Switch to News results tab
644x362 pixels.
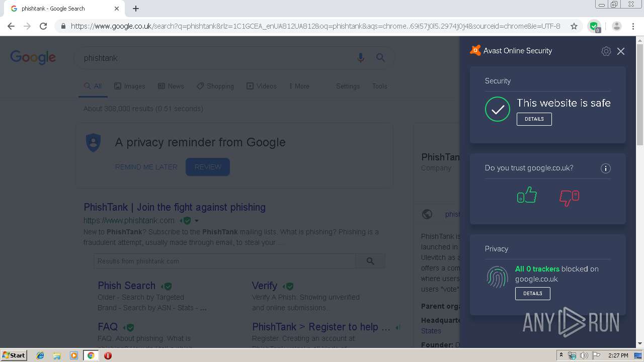click(171, 86)
